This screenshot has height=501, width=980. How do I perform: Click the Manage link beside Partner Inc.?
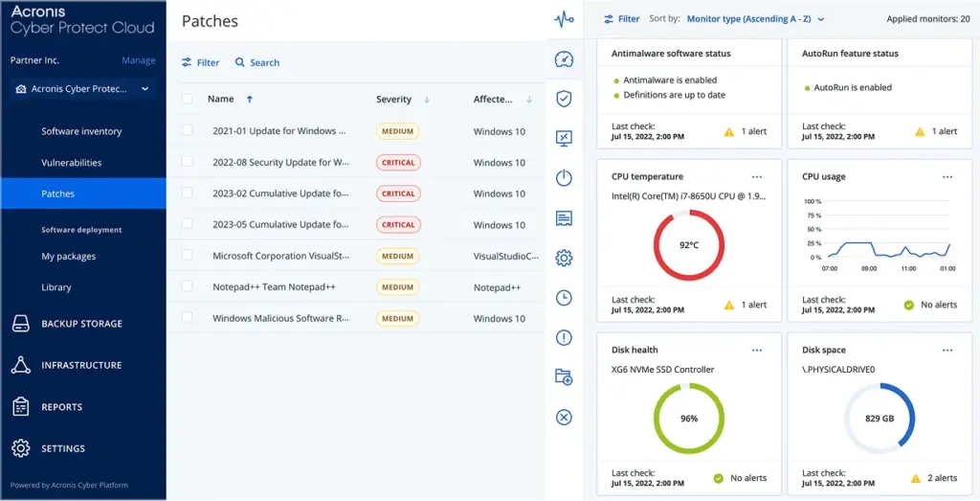click(138, 60)
